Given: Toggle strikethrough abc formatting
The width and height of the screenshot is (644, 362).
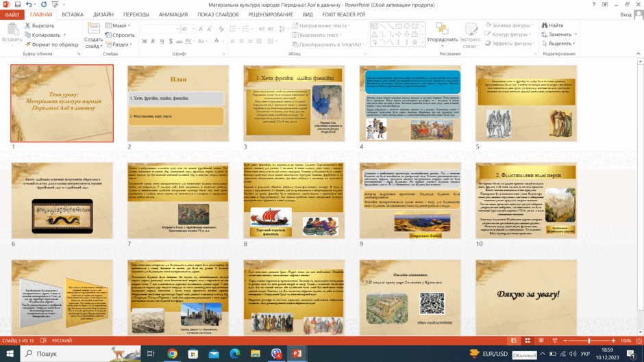Looking at the screenshot, I should (179, 42).
